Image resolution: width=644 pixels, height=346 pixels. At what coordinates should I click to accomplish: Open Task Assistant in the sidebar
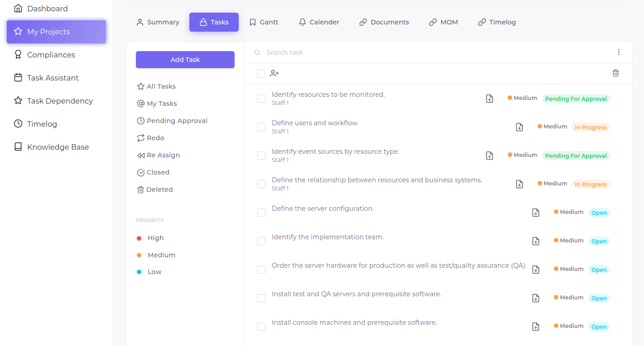coord(53,78)
